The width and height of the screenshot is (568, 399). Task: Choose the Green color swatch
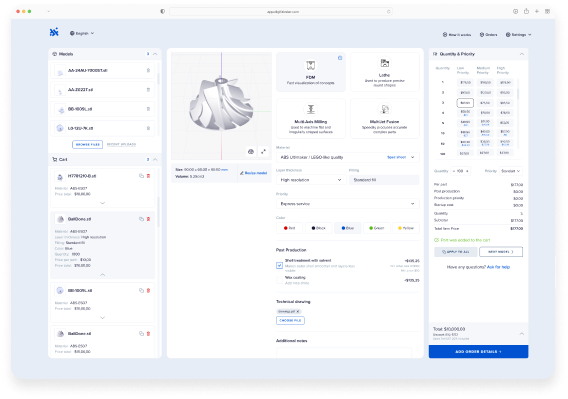click(x=377, y=228)
